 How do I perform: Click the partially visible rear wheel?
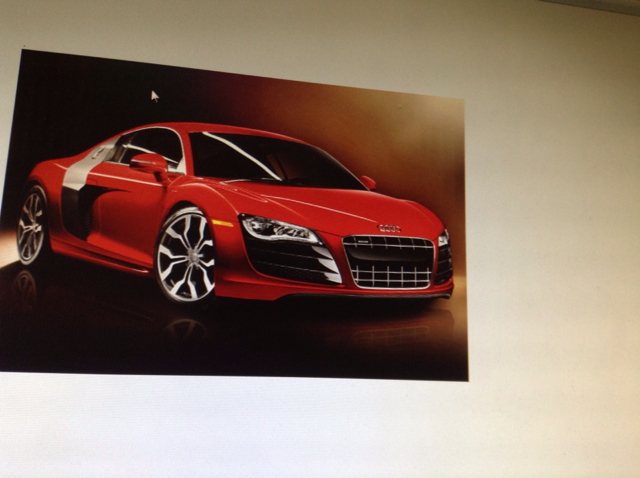pyautogui.click(x=31, y=225)
